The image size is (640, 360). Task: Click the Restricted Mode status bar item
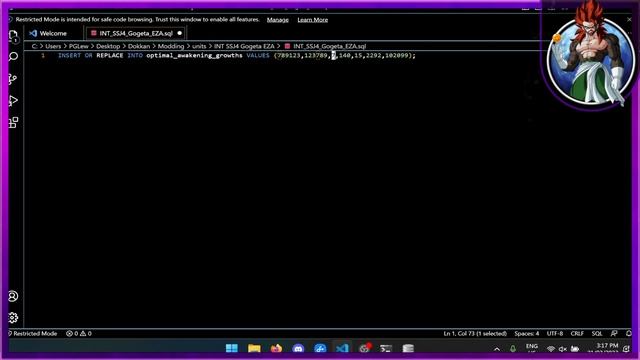tap(32, 333)
